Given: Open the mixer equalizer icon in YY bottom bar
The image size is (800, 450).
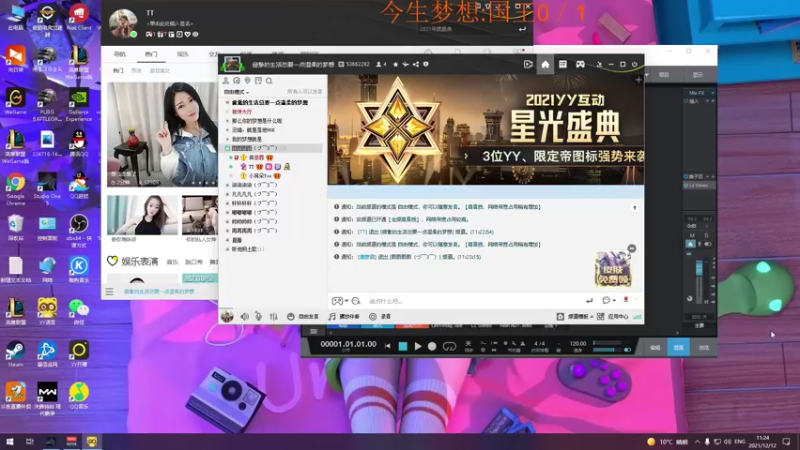Looking at the screenshot, I should pos(273,317).
